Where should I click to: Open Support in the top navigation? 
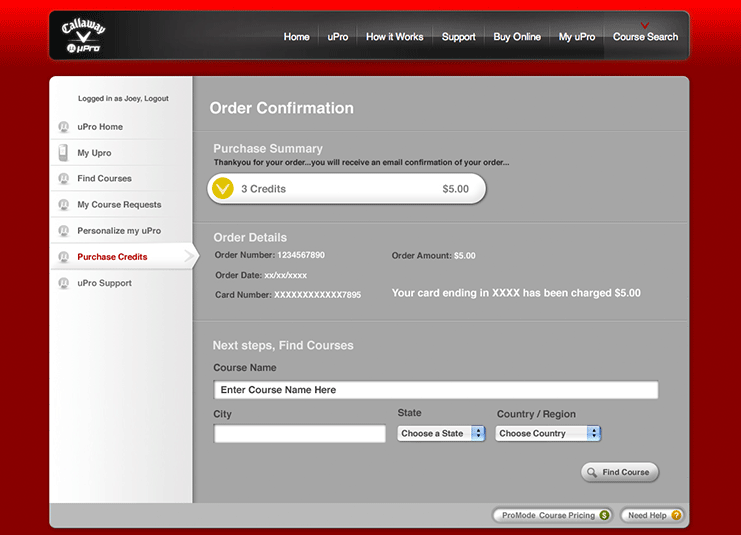[458, 37]
